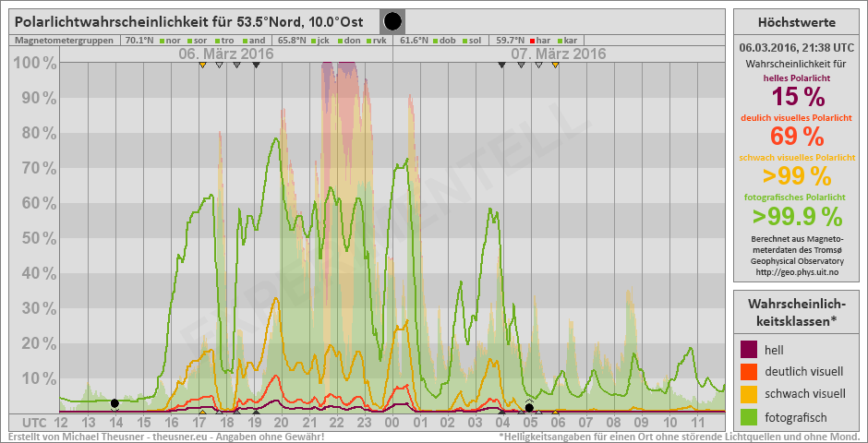This screenshot has width=868, height=443.
Task: Click the first orange triangle marker under 06. März
Action: point(202,65)
